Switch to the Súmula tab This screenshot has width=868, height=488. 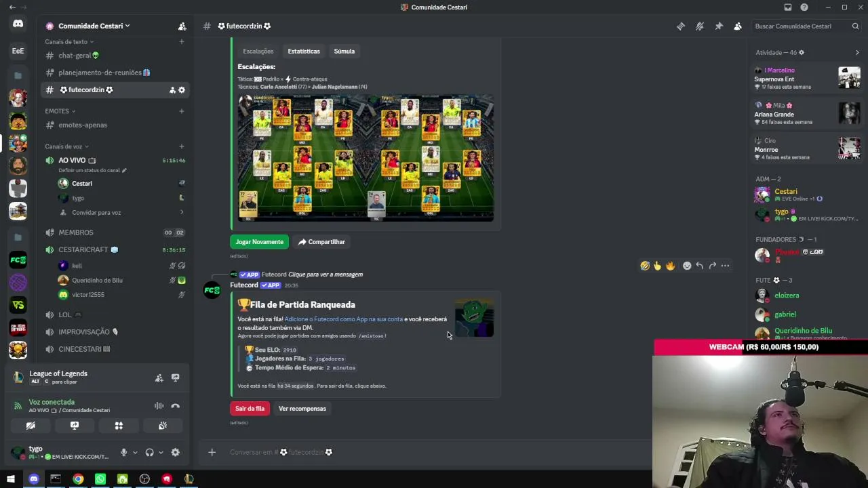pos(344,52)
